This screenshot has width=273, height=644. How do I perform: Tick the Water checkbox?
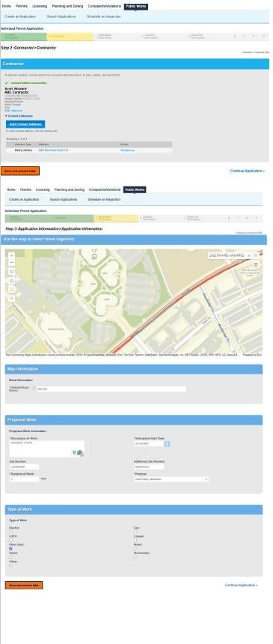tap(135, 549)
